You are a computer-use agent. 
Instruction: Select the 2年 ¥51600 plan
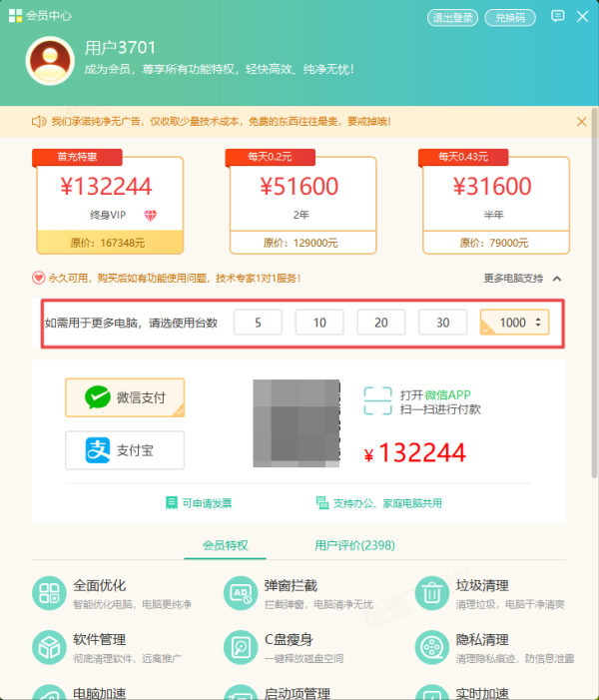[x=303, y=205]
